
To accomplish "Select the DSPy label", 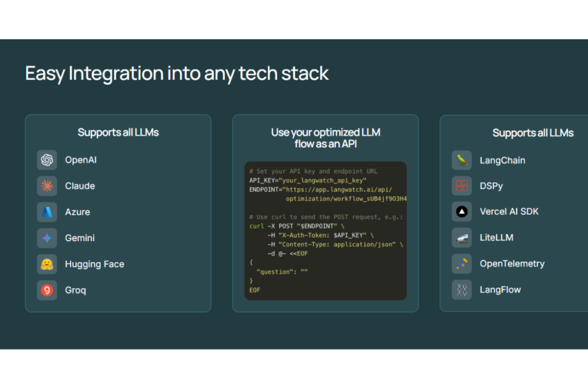I will coord(492,187).
